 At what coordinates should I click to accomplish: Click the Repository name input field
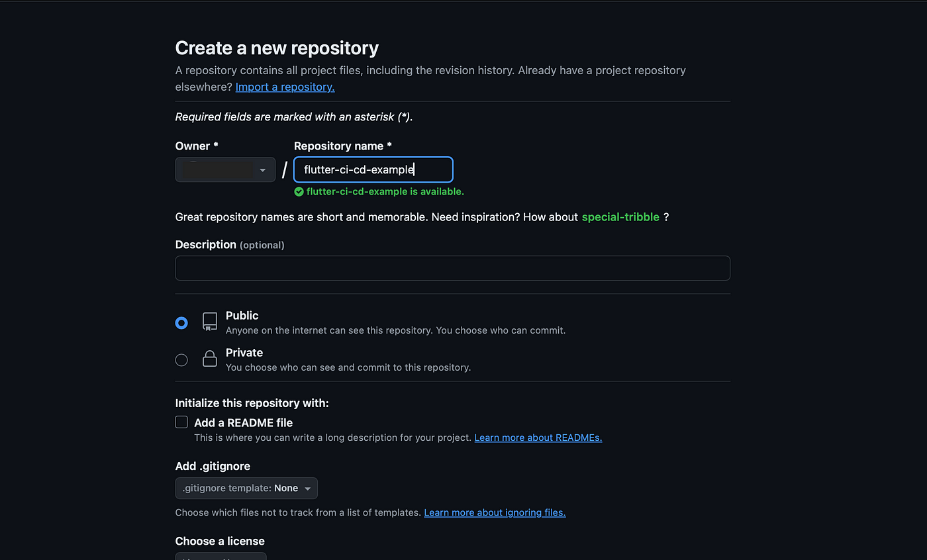pos(373,169)
